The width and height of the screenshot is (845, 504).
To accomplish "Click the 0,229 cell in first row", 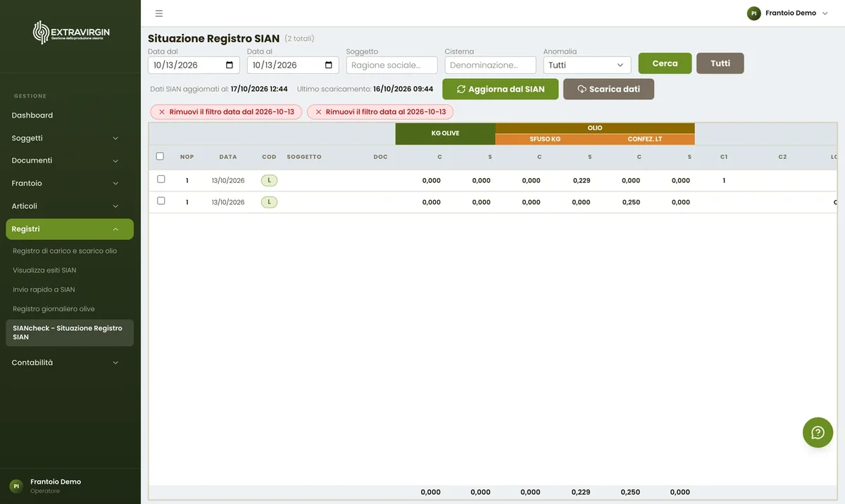I will pyautogui.click(x=581, y=181).
